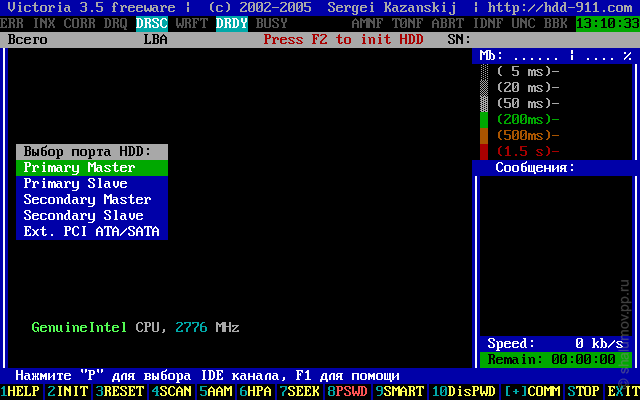Image resolution: width=640 pixels, height=400 pixels.
Task: Click the Speed 0 kb/s readout
Action: (556, 344)
